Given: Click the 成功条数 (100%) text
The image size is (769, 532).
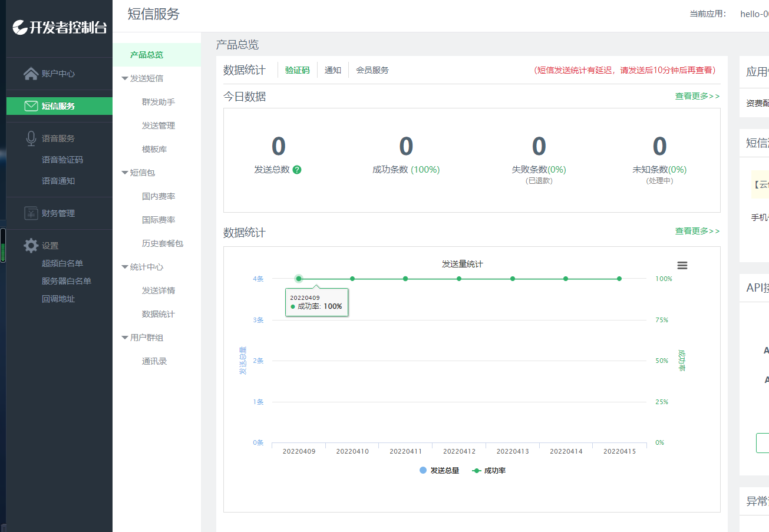Looking at the screenshot, I should click(x=406, y=170).
